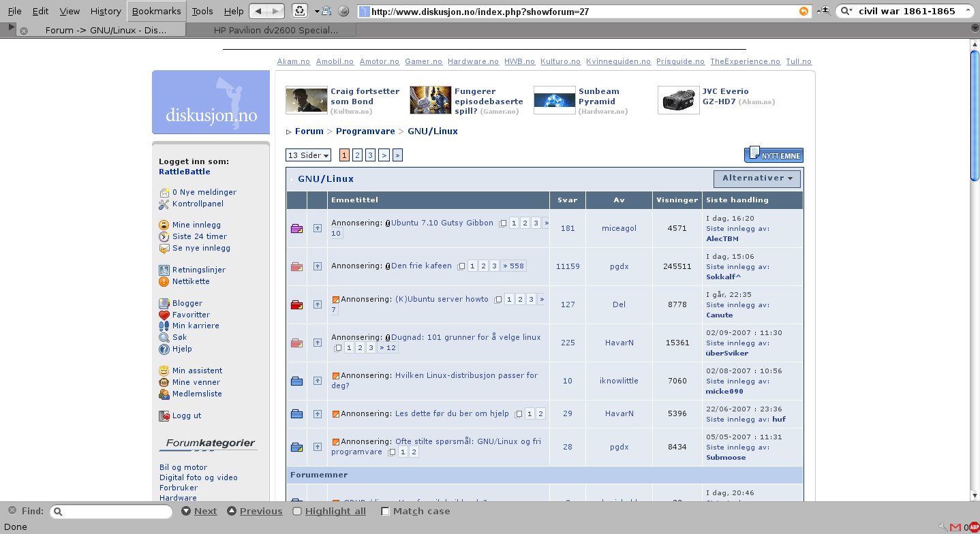Open the View menu
This screenshot has height=534, width=980.
pos(70,11)
